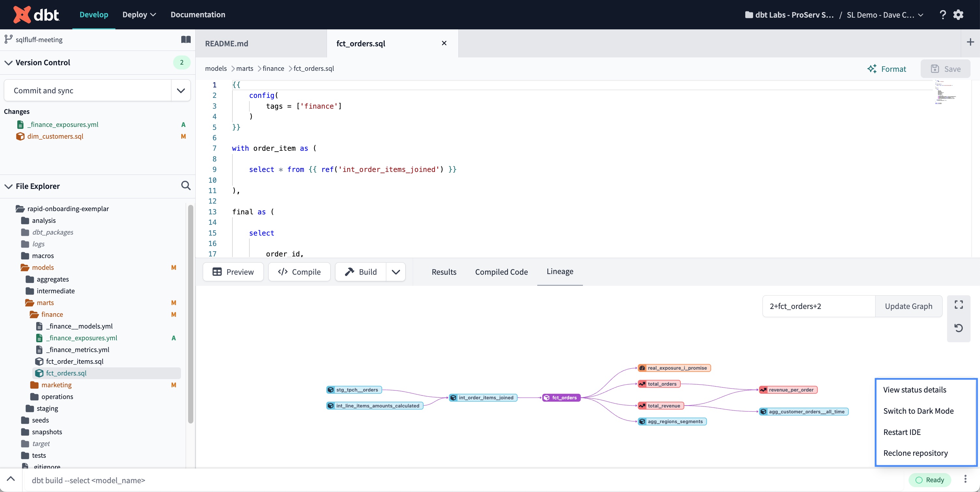Image resolution: width=980 pixels, height=492 pixels.
Task: Open the README.md tab
Action: click(x=226, y=43)
